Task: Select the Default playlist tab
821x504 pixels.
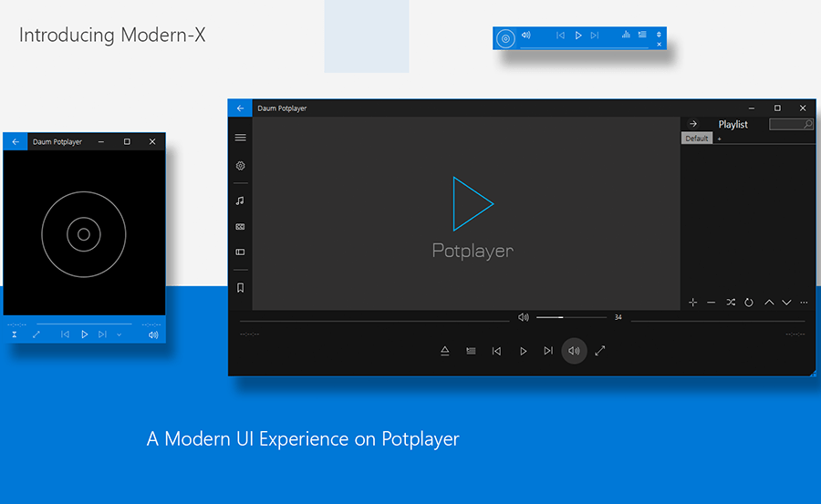Action: [697, 139]
